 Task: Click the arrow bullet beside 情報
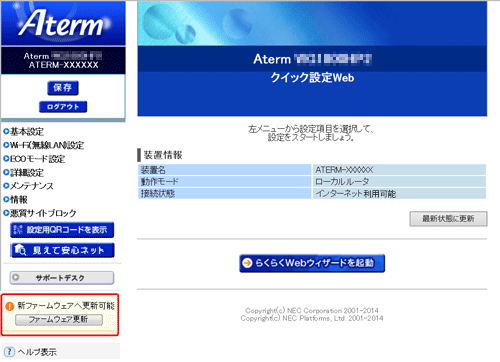(6, 199)
